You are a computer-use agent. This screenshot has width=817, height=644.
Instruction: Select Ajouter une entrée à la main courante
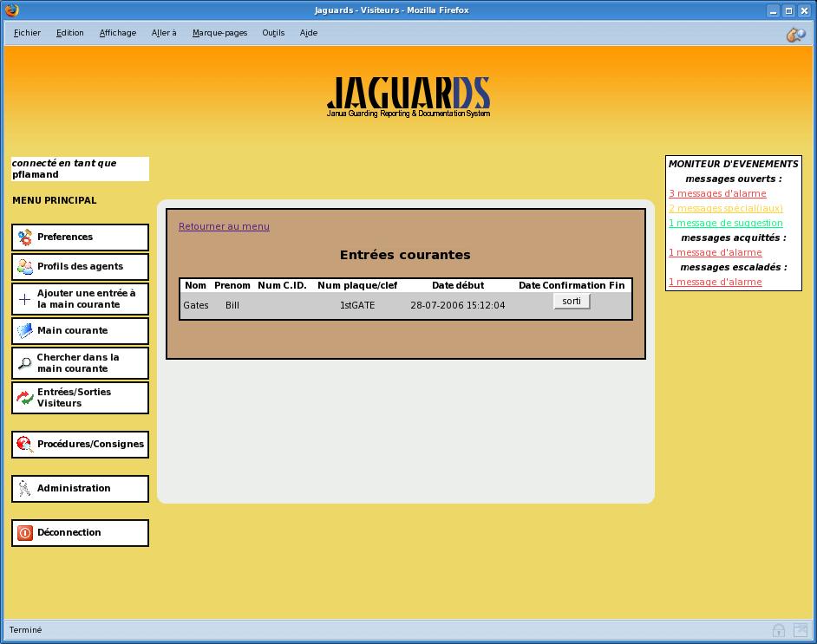(81, 299)
